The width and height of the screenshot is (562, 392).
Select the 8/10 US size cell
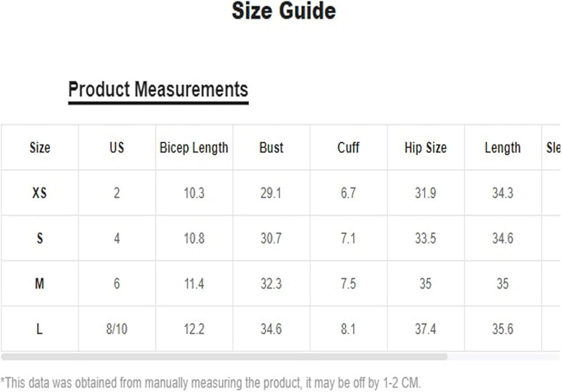pos(116,329)
